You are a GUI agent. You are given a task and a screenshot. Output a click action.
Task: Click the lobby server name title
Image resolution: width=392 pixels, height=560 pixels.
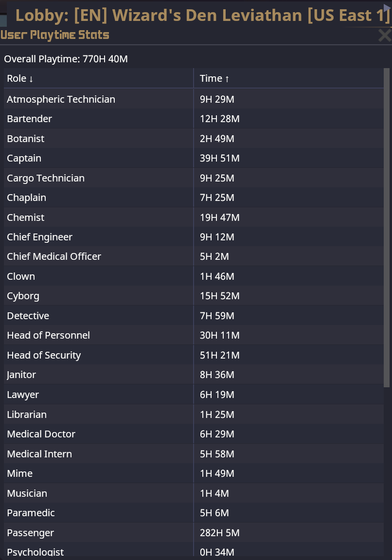(x=203, y=15)
